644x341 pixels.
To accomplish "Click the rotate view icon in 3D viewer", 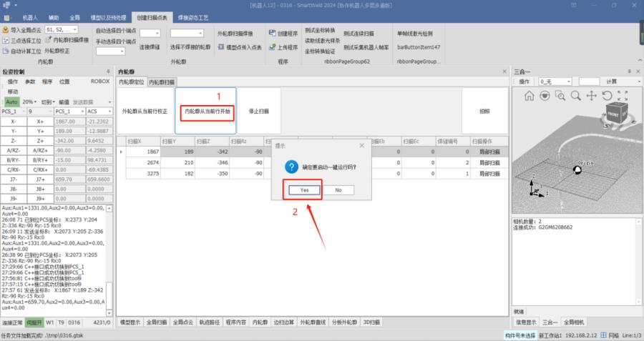I will tap(607, 95).
